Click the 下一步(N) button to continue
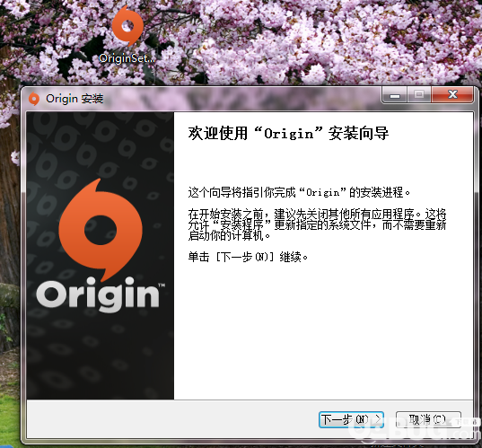The width and height of the screenshot is (482, 448). (351, 419)
